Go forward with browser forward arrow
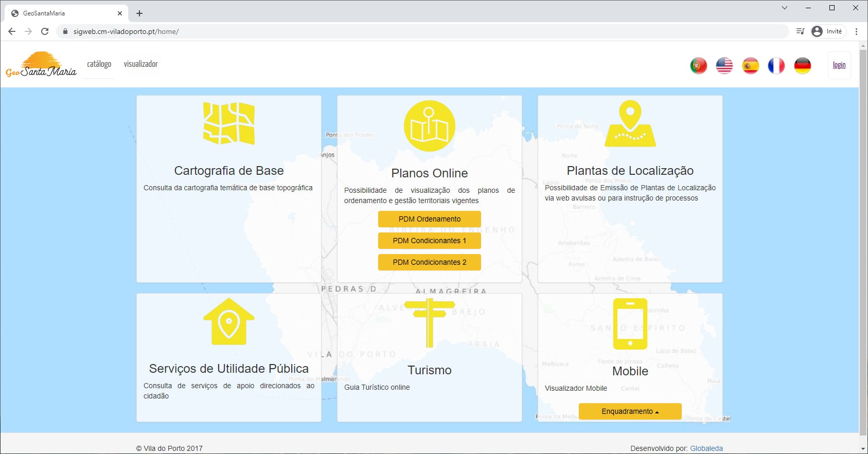This screenshot has width=868, height=454. pos(28,31)
